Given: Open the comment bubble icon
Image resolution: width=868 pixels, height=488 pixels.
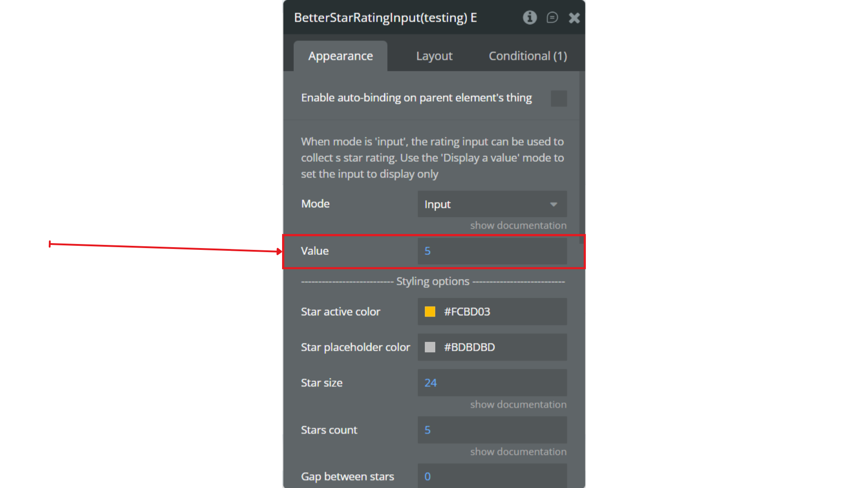Looking at the screenshot, I should coord(552,18).
